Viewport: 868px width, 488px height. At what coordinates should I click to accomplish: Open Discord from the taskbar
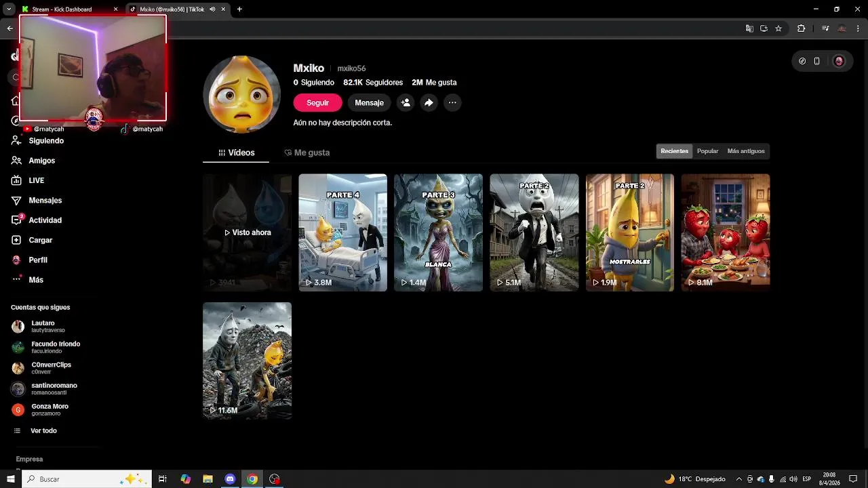point(230,479)
